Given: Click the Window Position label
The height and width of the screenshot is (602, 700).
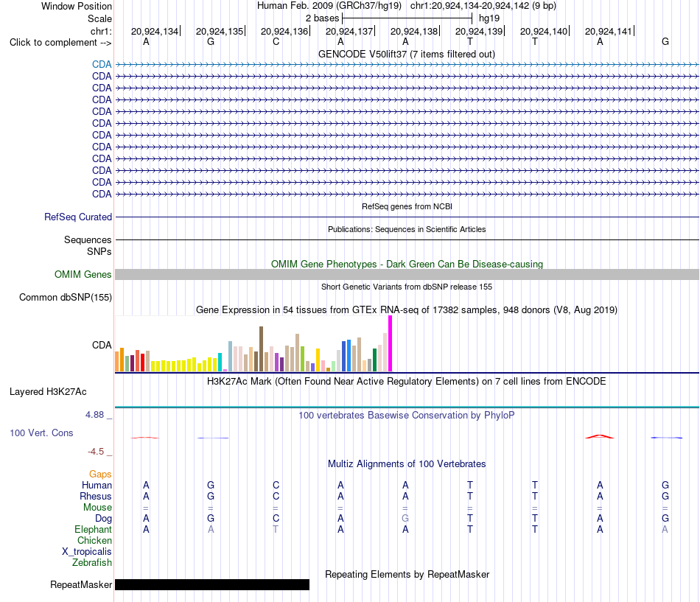Looking at the screenshot, I should [77, 6].
